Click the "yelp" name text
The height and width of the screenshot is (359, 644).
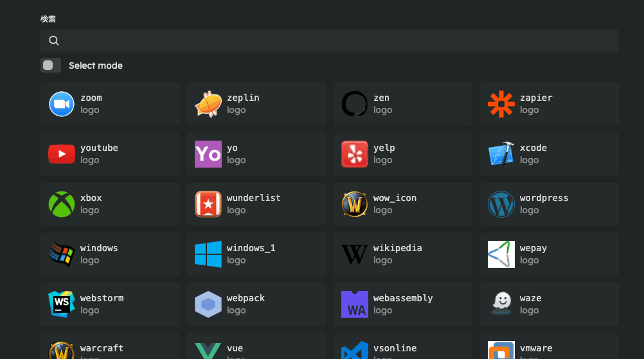click(x=384, y=148)
